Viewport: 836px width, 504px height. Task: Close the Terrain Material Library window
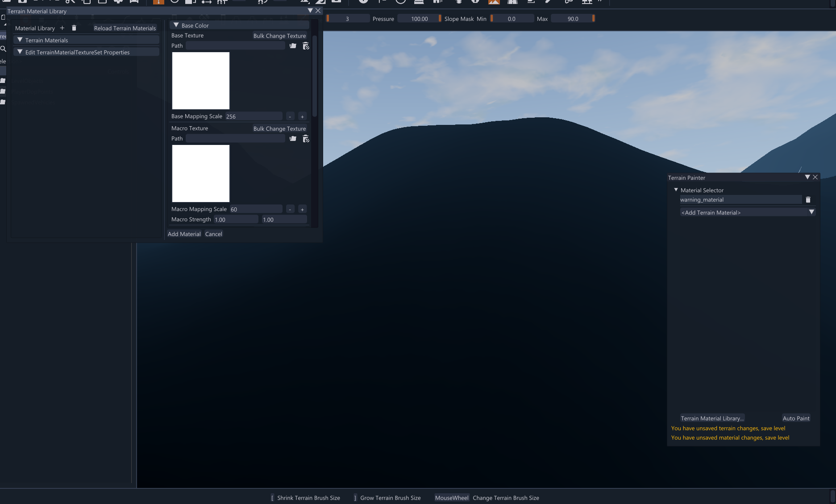(x=318, y=11)
